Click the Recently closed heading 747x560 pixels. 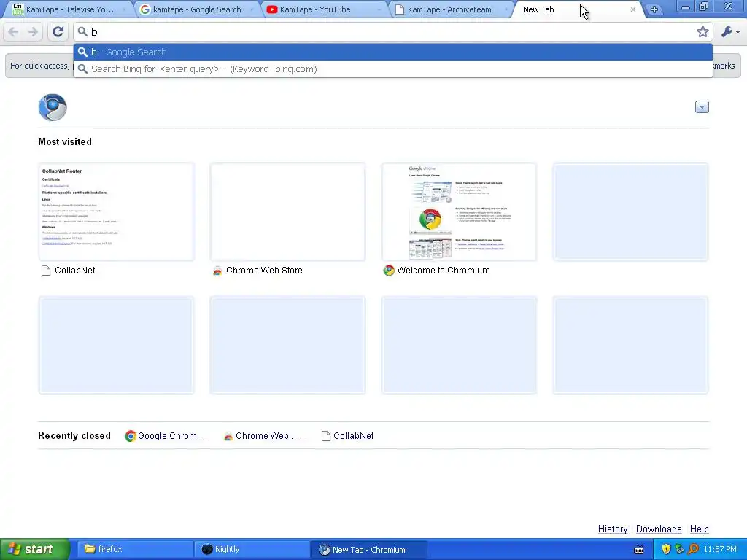74,436
